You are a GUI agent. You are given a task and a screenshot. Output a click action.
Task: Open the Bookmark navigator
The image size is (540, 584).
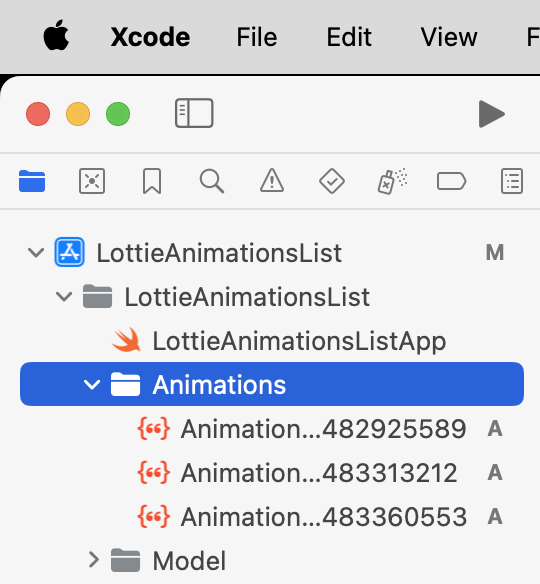pos(152,181)
